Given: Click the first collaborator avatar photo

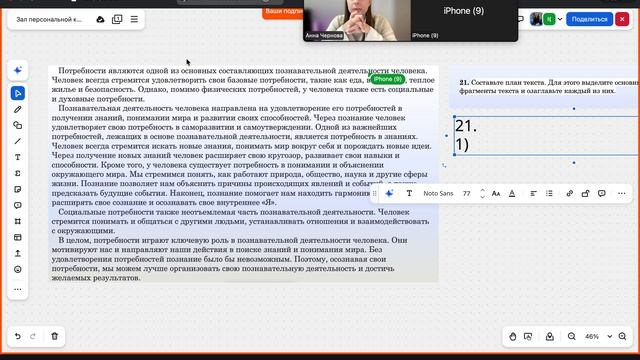Looking at the screenshot, I should [536, 19].
